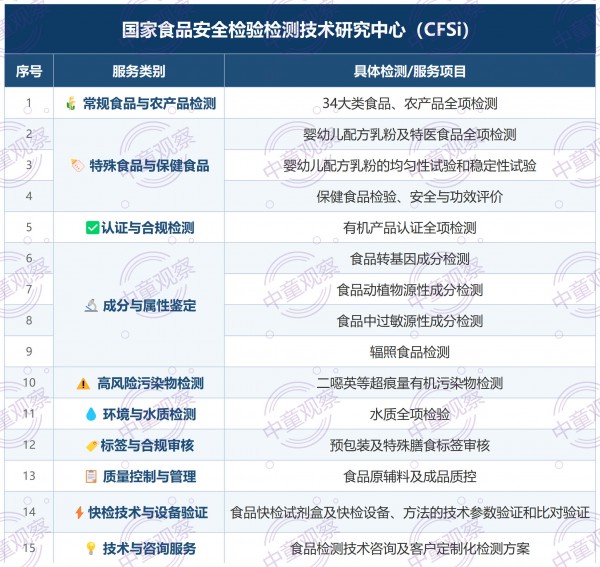
Task: Click the cell 二噁英等超痕量有机污染物检测
Action: pyautogui.click(x=410, y=383)
